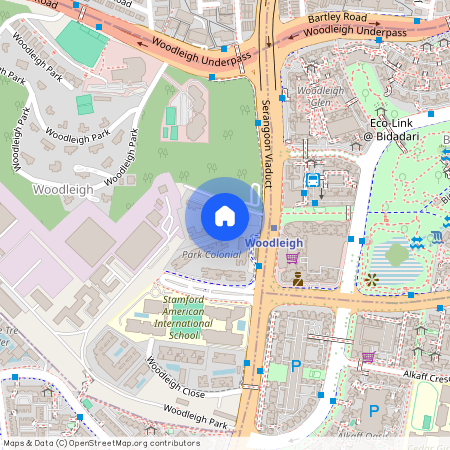Click the Woodleigh Underpass label beneath Bartley Road

pyautogui.click(x=355, y=31)
